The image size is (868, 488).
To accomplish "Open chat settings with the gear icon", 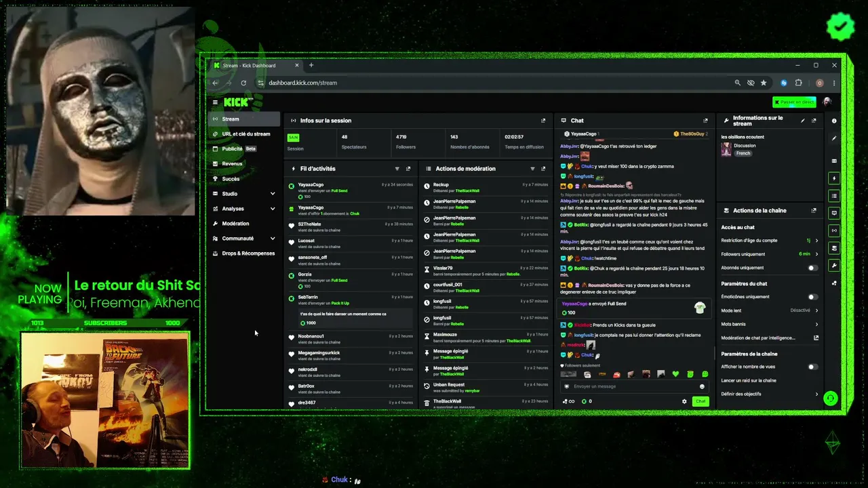I will click(x=684, y=401).
